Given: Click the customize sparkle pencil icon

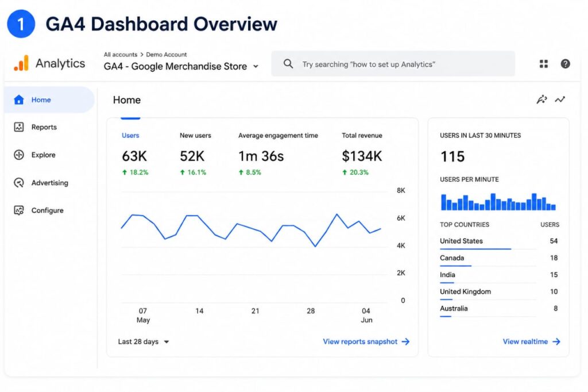Looking at the screenshot, I should click(541, 99).
